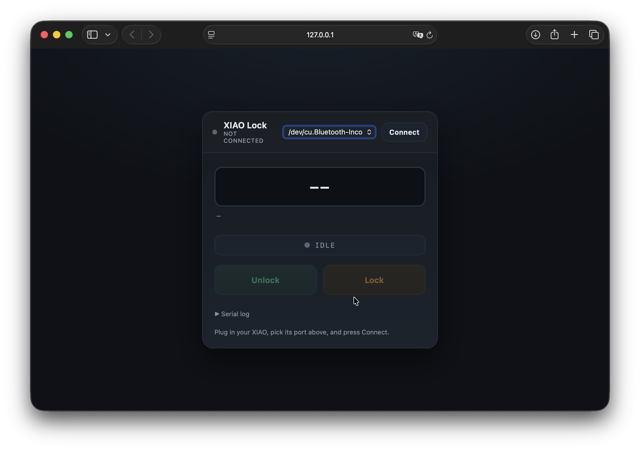This screenshot has height=451, width=640.
Task: Click the green full-screen button
Action: (x=69, y=35)
